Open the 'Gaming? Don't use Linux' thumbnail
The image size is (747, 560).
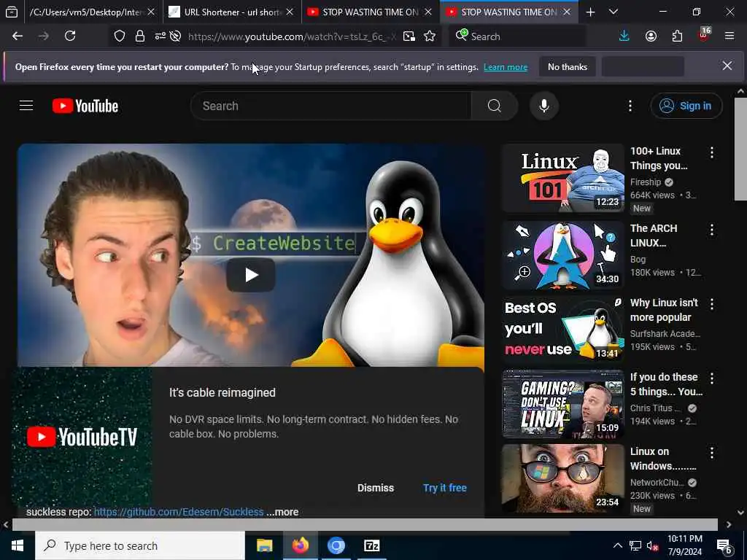(x=563, y=403)
